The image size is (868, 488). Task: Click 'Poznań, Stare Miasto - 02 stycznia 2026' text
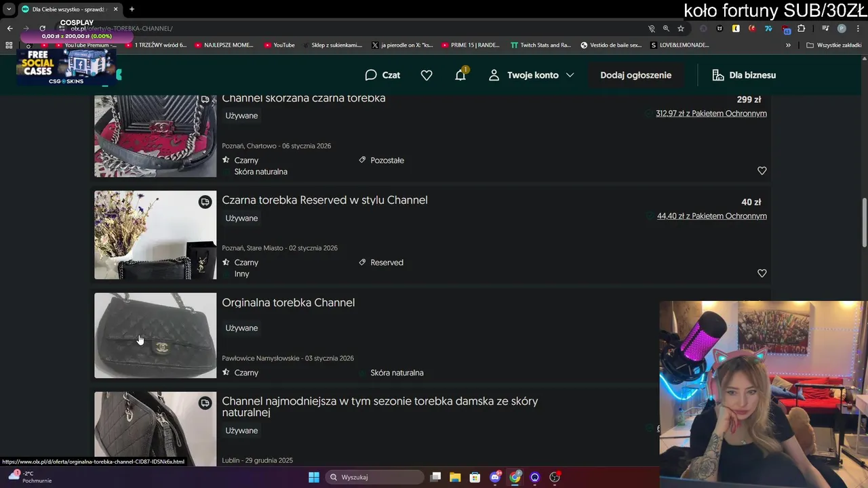pyautogui.click(x=279, y=248)
